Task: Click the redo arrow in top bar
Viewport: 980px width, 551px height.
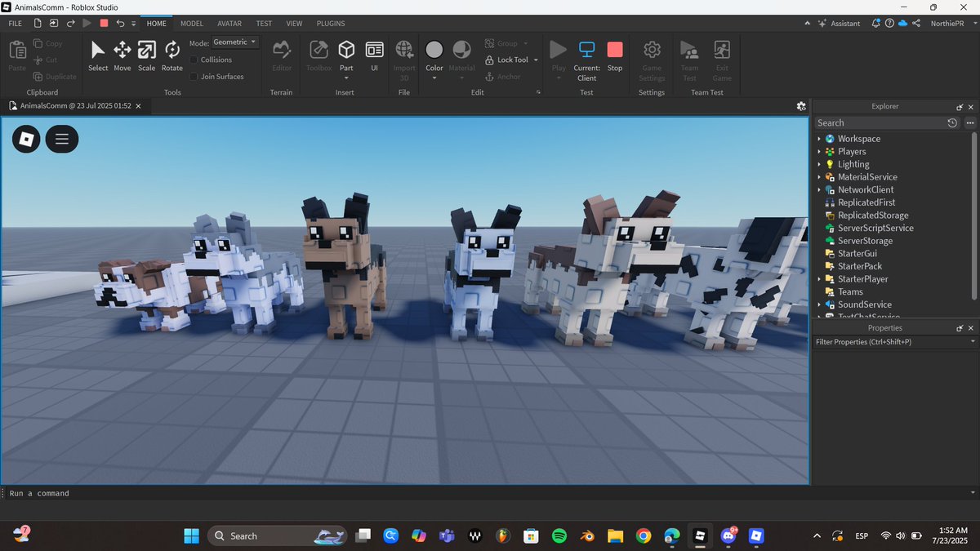Action: point(70,24)
